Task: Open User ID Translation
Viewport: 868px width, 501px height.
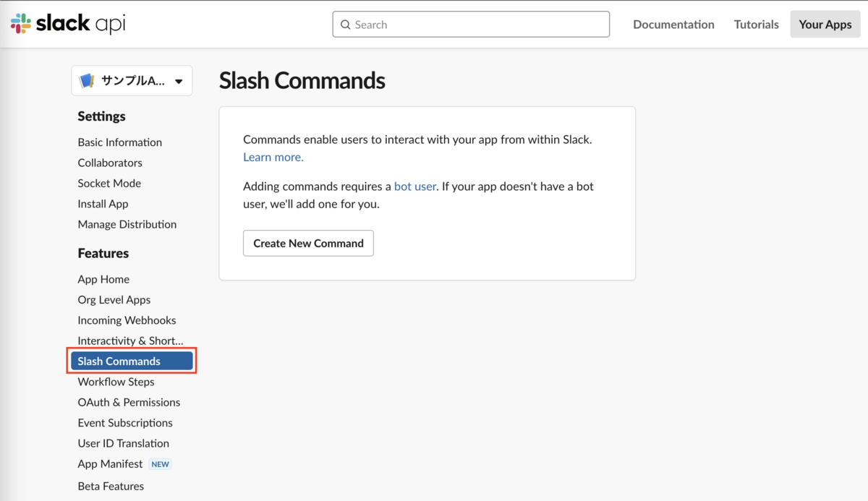Action: [124, 443]
